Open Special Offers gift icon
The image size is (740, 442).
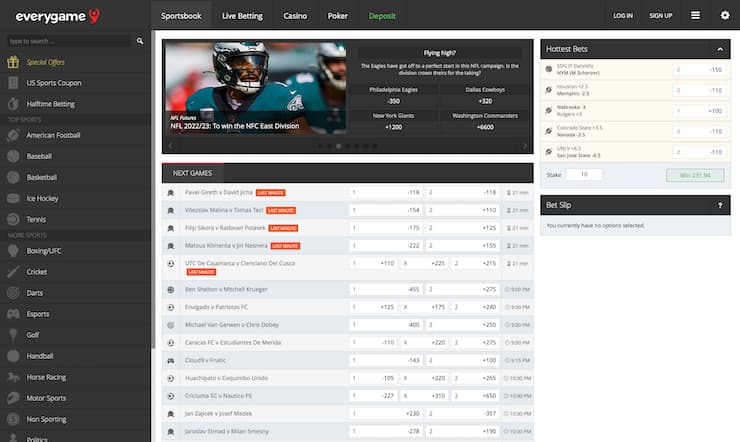click(x=13, y=62)
